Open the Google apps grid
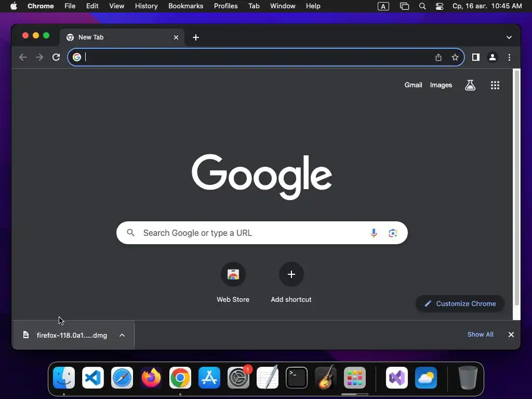The width and height of the screenshot is (532, 399). 495,85
